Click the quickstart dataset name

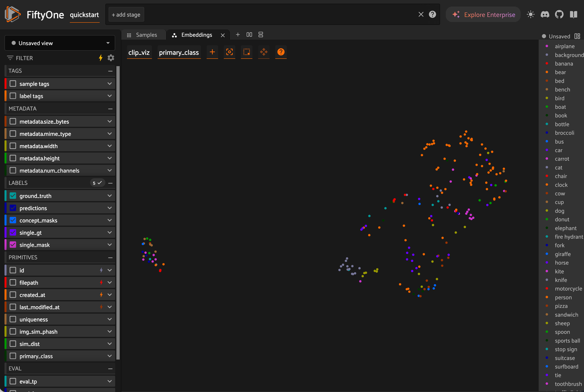coord(85,15)
